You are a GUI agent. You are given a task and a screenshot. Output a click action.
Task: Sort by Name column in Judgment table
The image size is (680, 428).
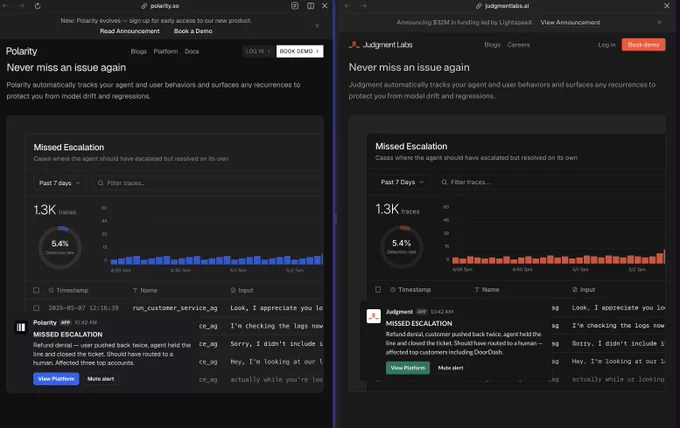click(x=487, y=289)
